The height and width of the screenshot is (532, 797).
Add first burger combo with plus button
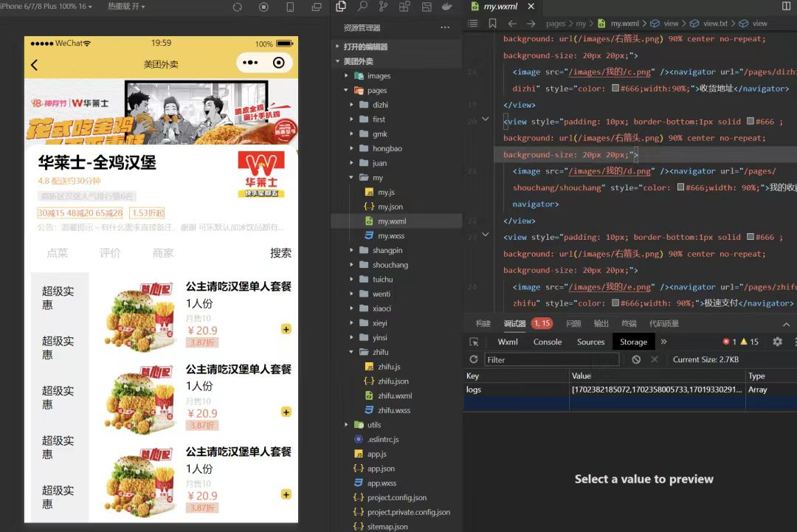click(x=286, y=329)
